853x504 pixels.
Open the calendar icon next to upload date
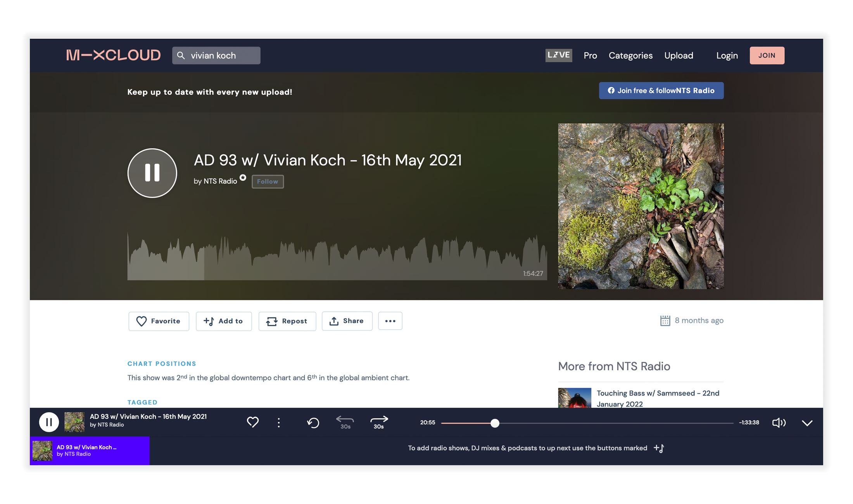pyautogui.click(x=665, y=320)
